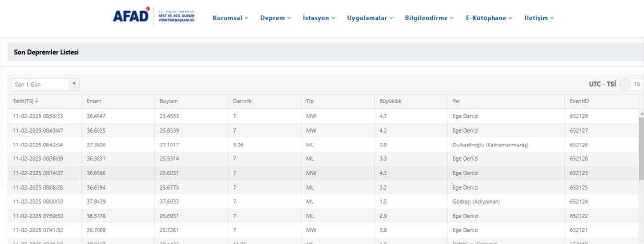Open the Bilgilendirme menu

429,18
